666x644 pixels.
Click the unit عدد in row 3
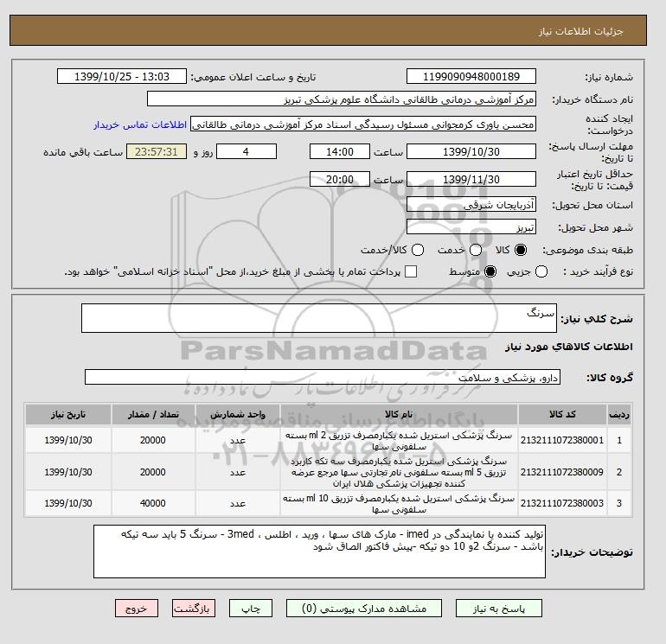point(238,503)
